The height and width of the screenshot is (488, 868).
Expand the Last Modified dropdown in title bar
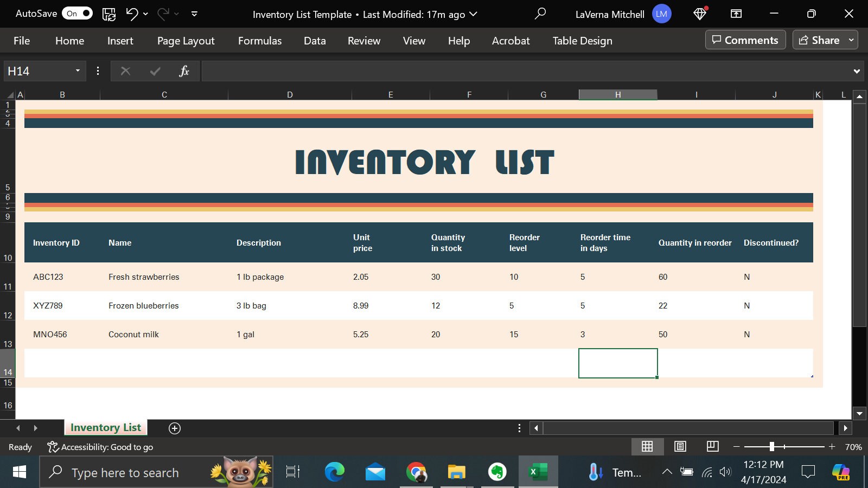coord(473,15)
